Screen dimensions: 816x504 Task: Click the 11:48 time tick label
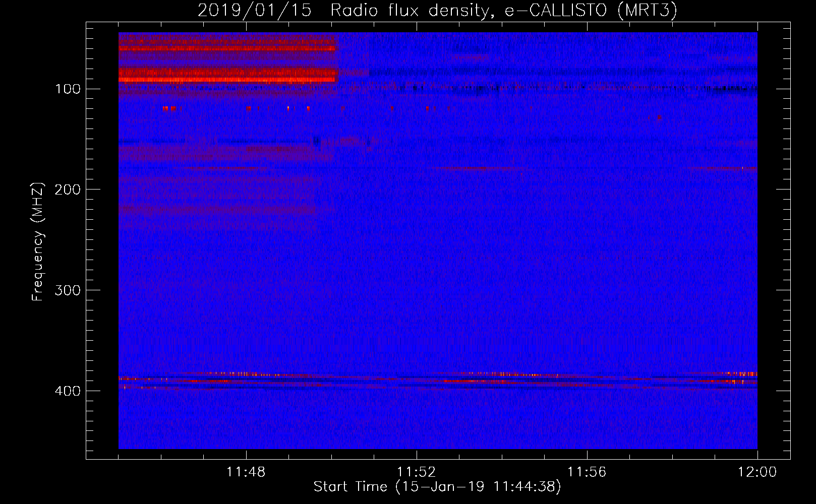tap(246, 472)
